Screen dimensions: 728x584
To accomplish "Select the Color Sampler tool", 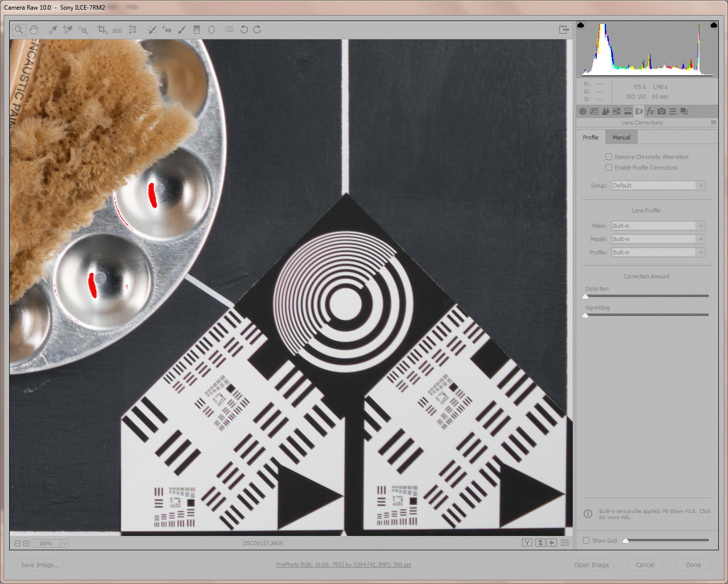I will (x=67, y=30).
